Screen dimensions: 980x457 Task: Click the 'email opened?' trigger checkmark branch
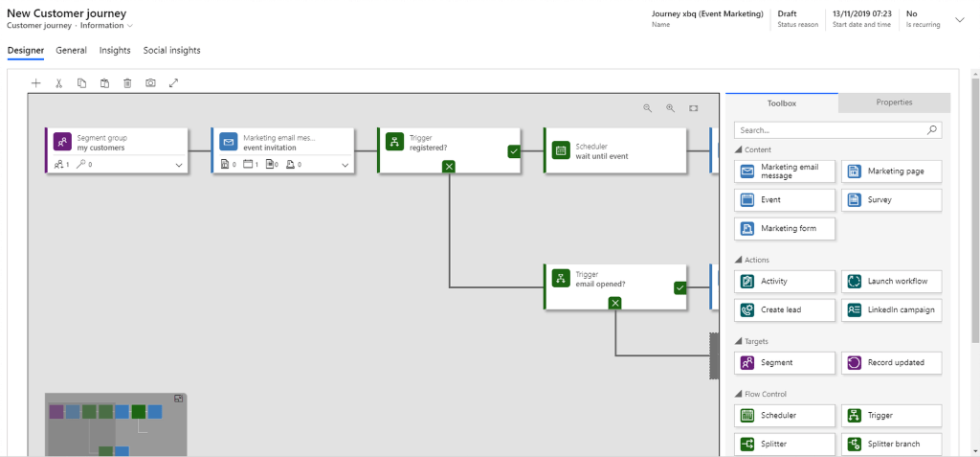(x=680, y=288)
